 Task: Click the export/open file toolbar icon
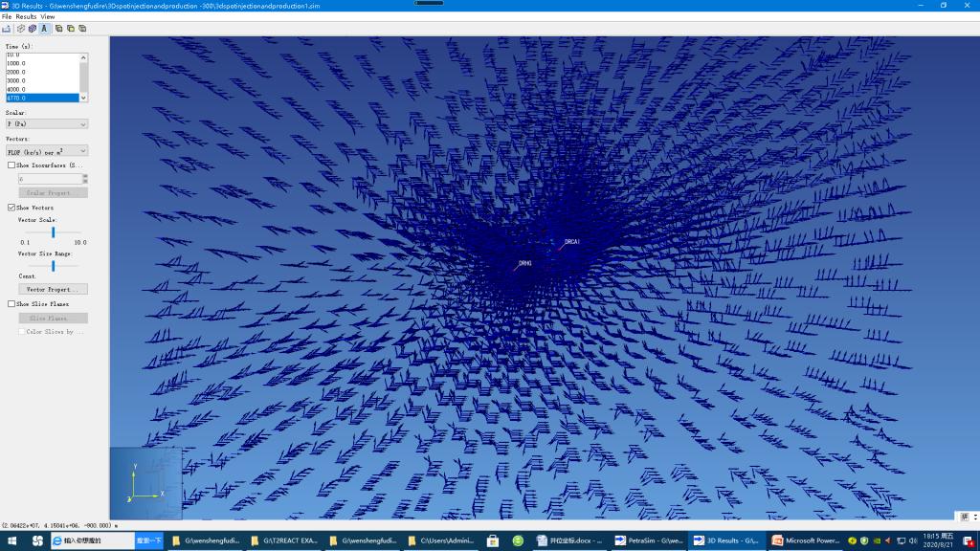7,29
